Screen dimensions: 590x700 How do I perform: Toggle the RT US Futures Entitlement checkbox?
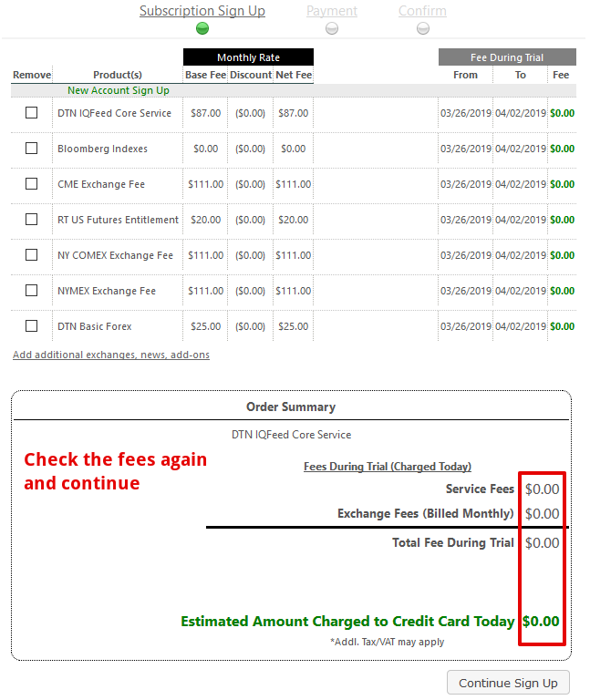pyautogui.click(x=32, y=220)
